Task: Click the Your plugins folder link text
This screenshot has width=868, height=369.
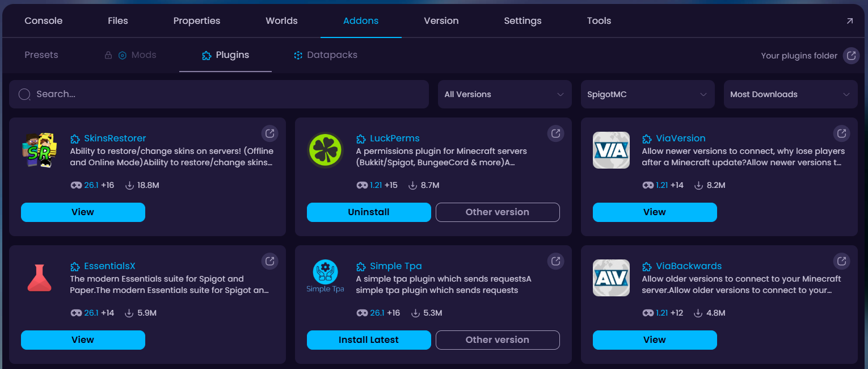Action: [x=799, y=56]
